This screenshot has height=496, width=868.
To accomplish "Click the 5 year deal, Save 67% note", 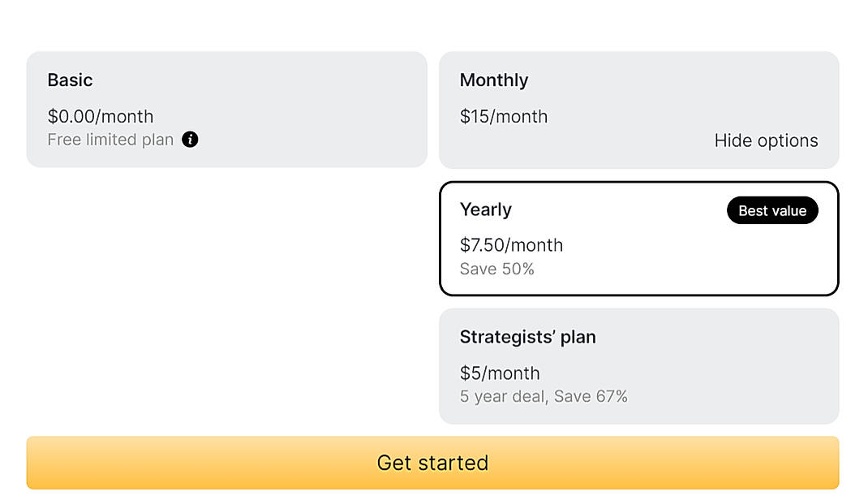I will tap(544, 397).
